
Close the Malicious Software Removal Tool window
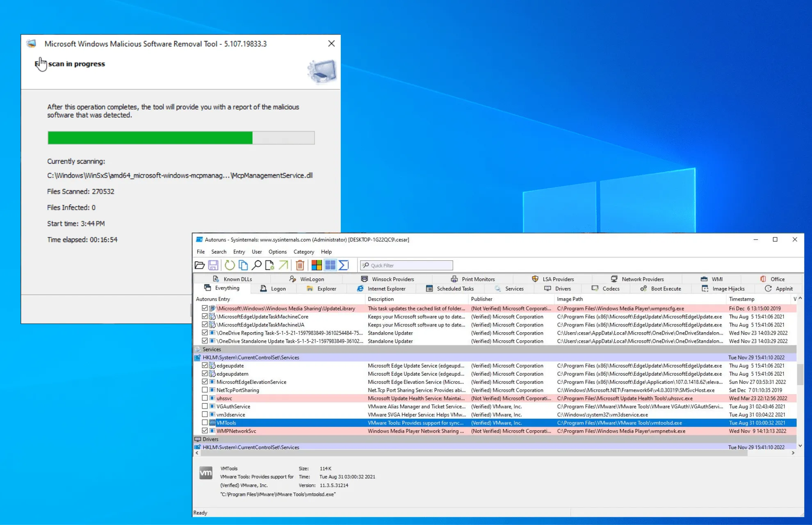click(x=331, y=43)
